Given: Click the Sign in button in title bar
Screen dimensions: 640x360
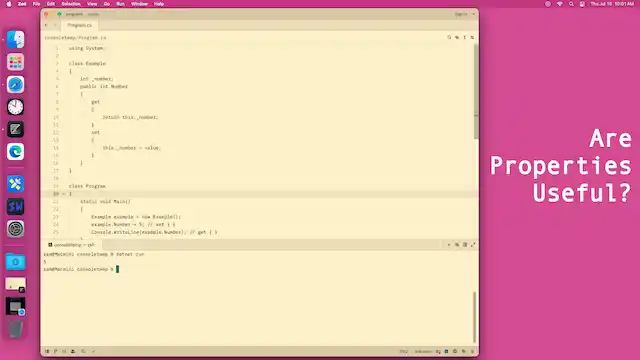Looking at the screenshot, I should point(461,14).
